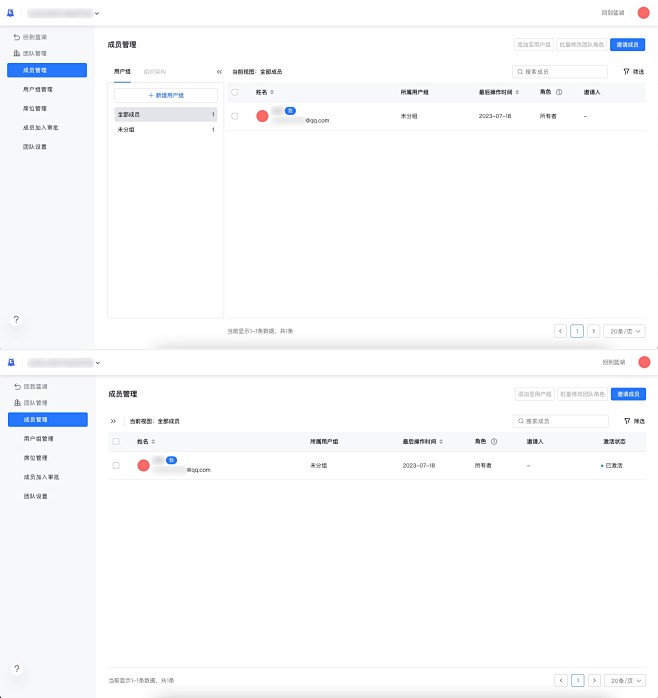Click the info icon beside 角色 in the upper table

point(559,92)
